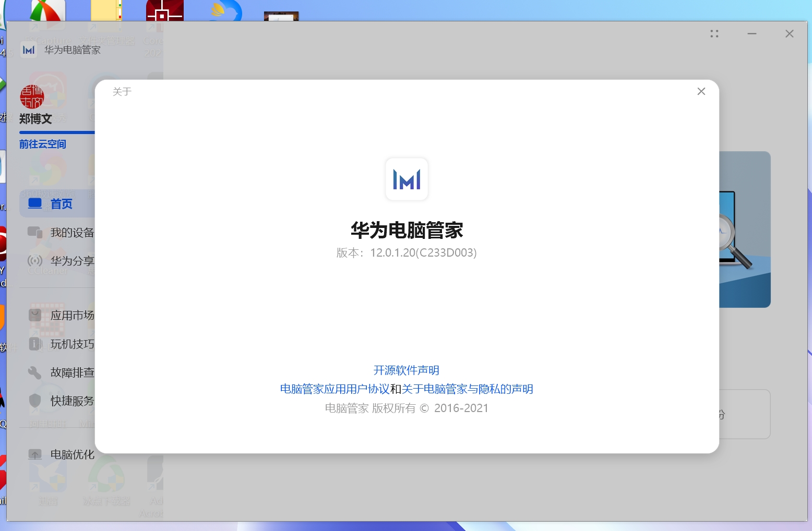Image resolution: width=812 pixels, height=531 pixels.
Task: Open the 电脑优化 sidebar item
Action: pyautogui.click(x=61, y=454)
